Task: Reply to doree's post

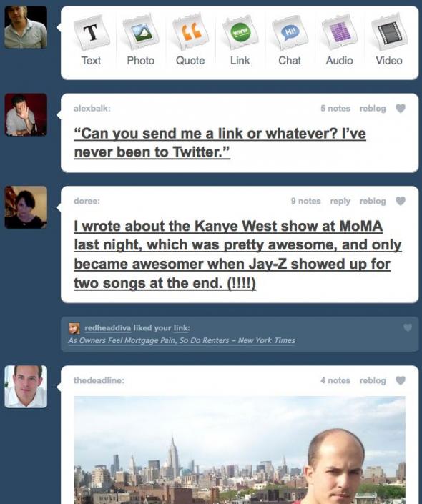Action: pos(340,201)
